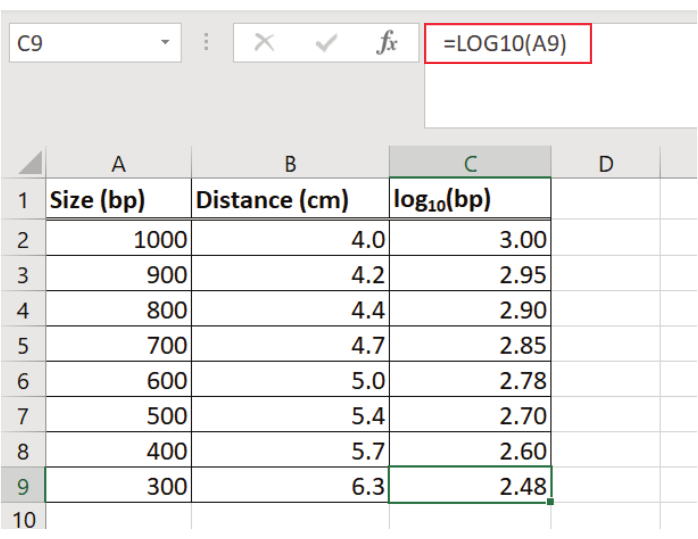Click the Size (bp) header cell

click(118, 200)
